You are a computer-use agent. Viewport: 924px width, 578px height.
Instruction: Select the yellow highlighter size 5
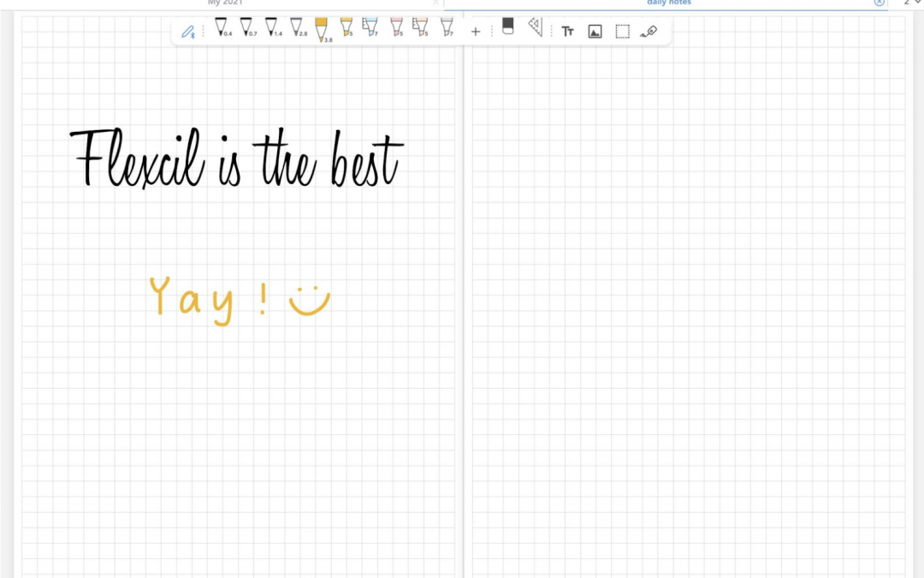346,27
